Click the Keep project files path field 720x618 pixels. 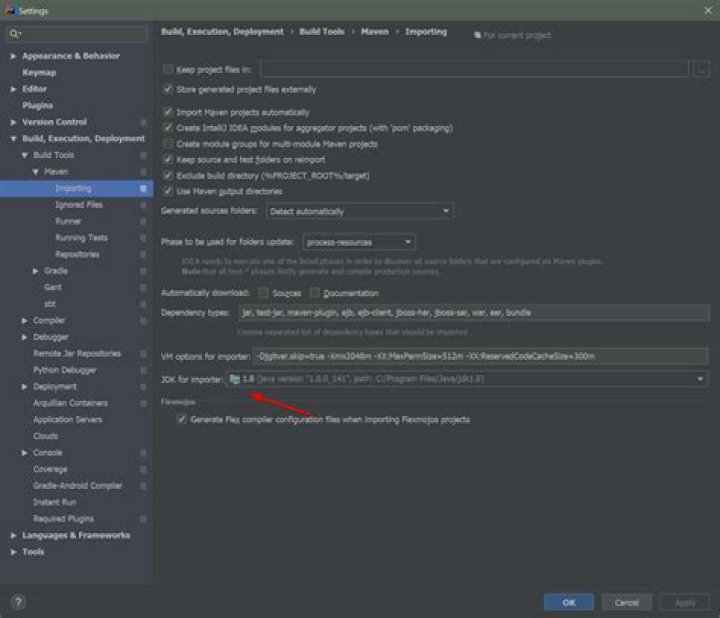tap(474, 69)
